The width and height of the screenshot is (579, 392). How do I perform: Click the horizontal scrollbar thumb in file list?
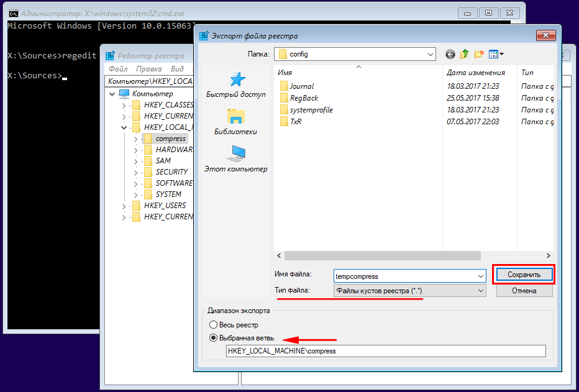point(383,255)
